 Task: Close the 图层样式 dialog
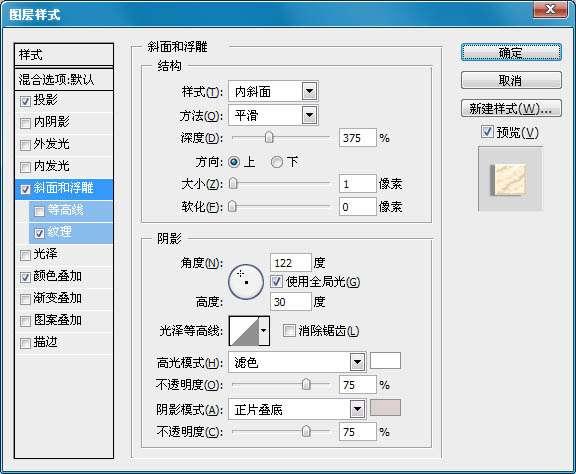point(550,9)
